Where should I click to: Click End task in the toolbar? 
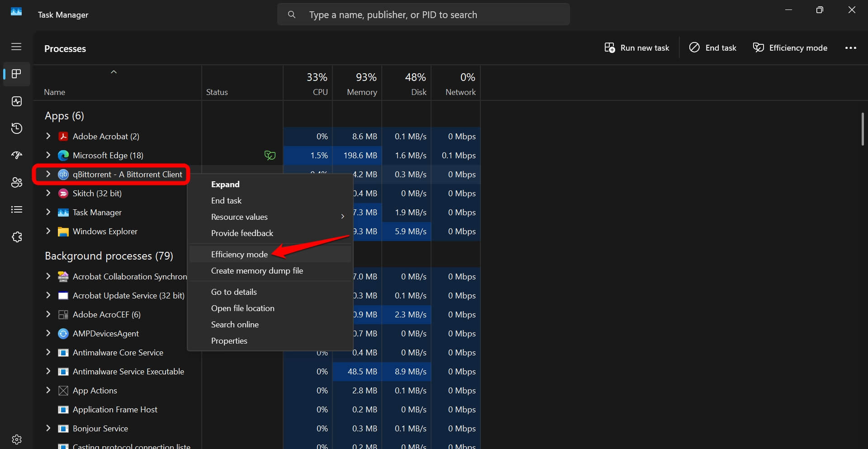pos(712,48)
